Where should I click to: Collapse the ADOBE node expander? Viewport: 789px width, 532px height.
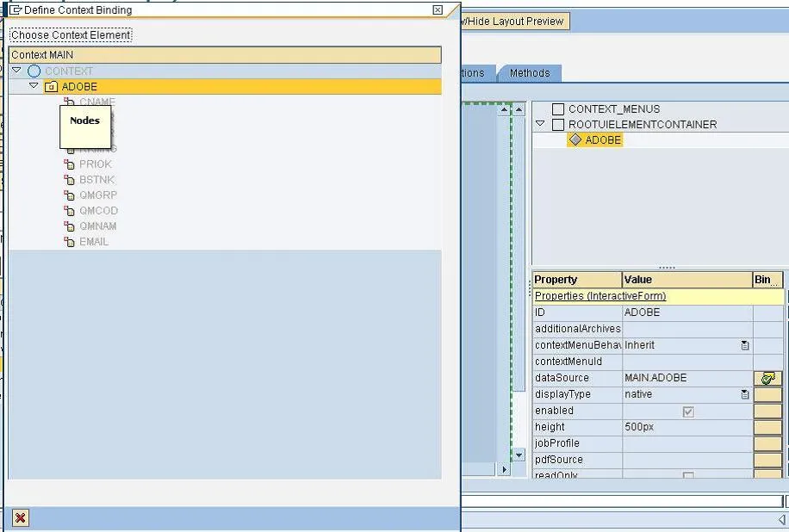[x=34, y=86]
